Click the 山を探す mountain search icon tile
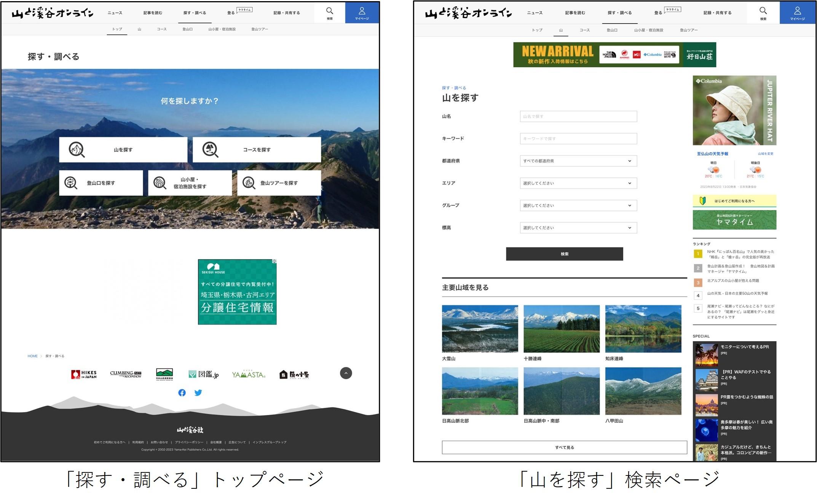 click(77, 150)
